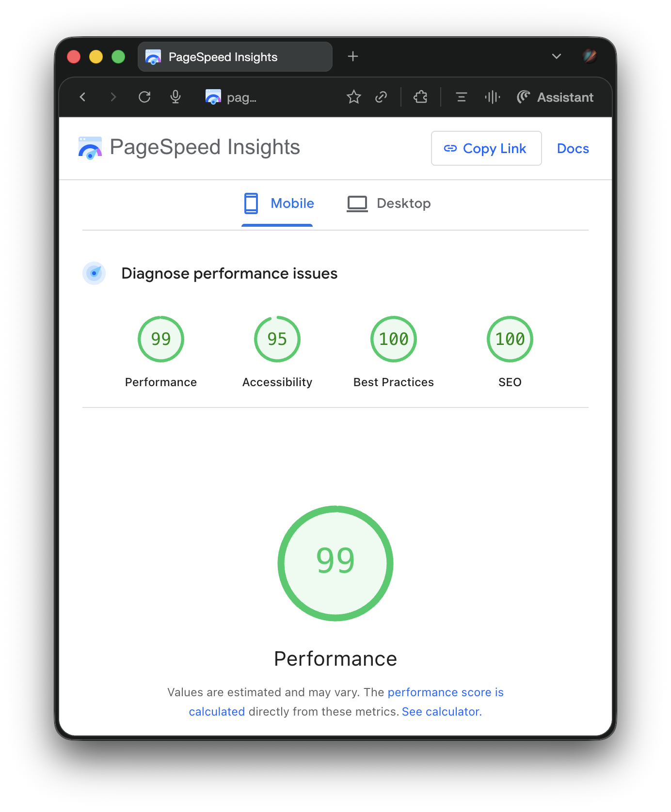
Task: Click the Accessibility 95 score gauge
Action: point(277,339)
